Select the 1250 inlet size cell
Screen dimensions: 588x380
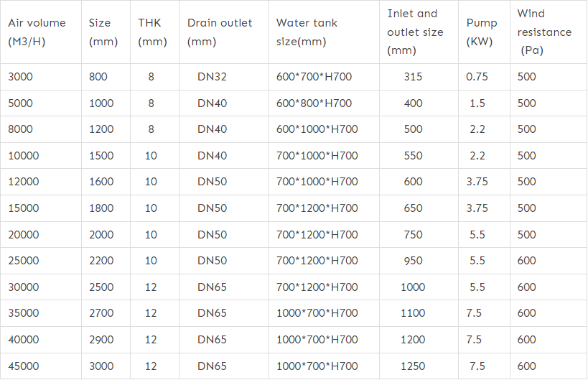click(413, 366)
